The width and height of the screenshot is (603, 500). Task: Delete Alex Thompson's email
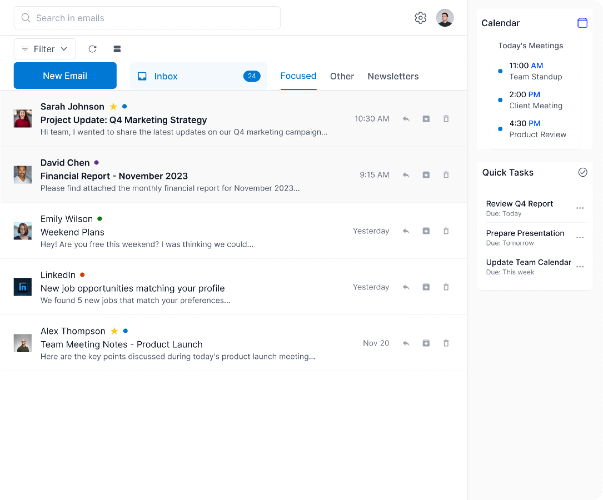tap(446, 343)
